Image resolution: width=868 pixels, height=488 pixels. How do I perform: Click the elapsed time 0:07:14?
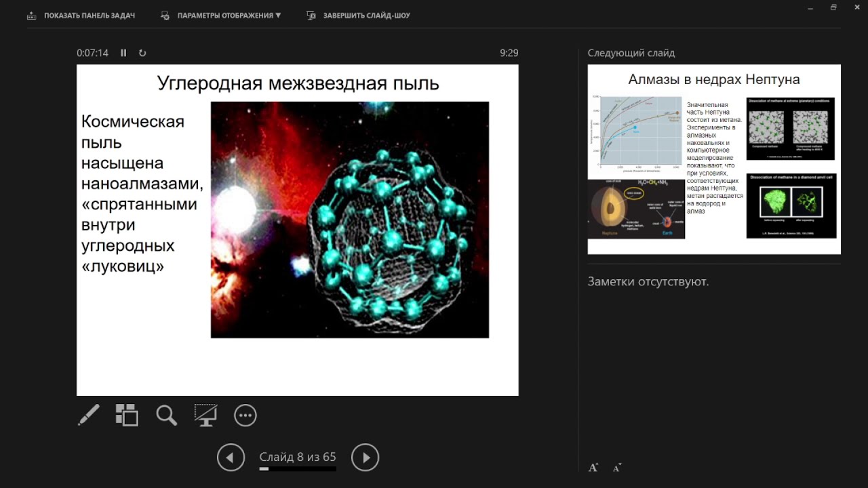pyautogui.click(x=93, y=53)
